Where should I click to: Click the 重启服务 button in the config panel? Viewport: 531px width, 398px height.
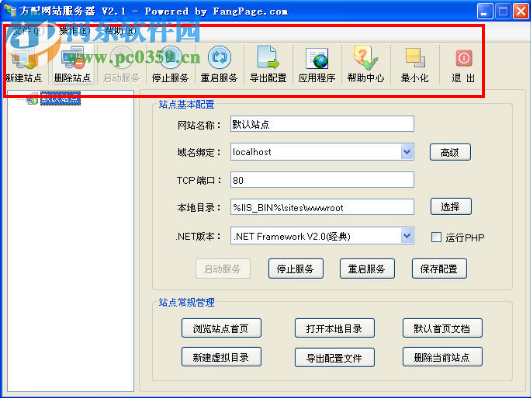tap(367, 269)
